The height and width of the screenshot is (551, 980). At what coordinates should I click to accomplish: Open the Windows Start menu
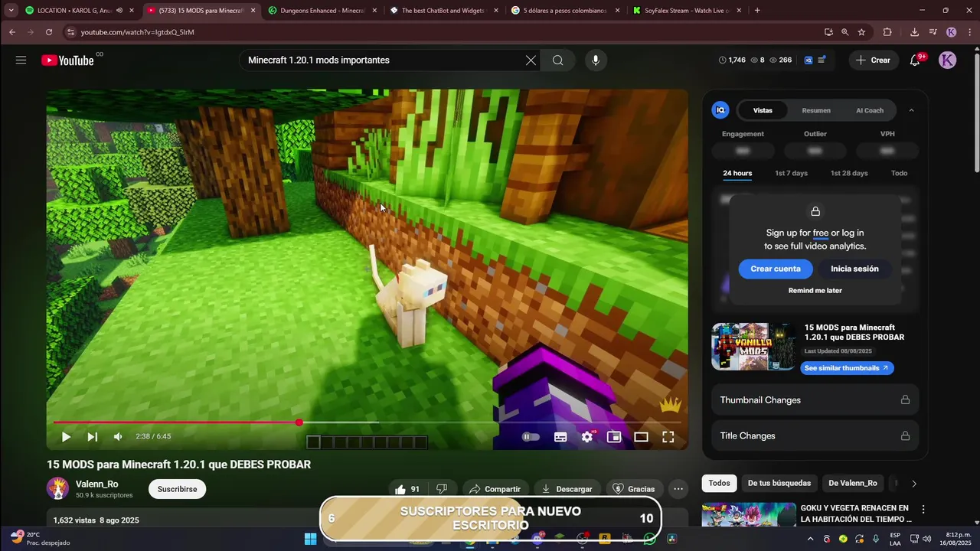coord(310,539)
